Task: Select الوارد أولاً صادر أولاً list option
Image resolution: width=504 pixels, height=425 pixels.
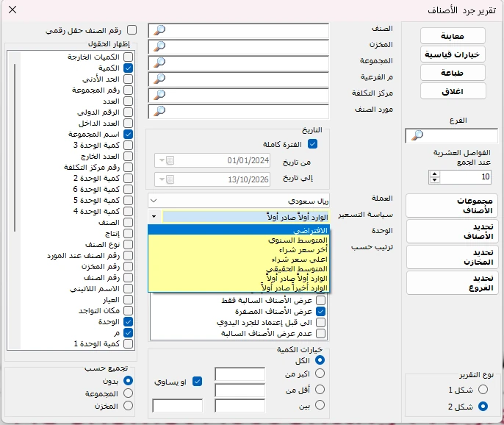Action: click(x=239, y=278)
